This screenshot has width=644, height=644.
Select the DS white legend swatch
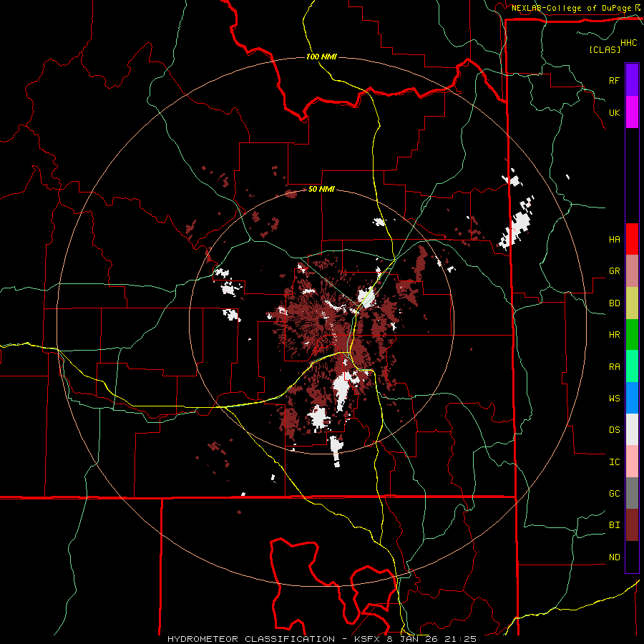pos(632,429)
